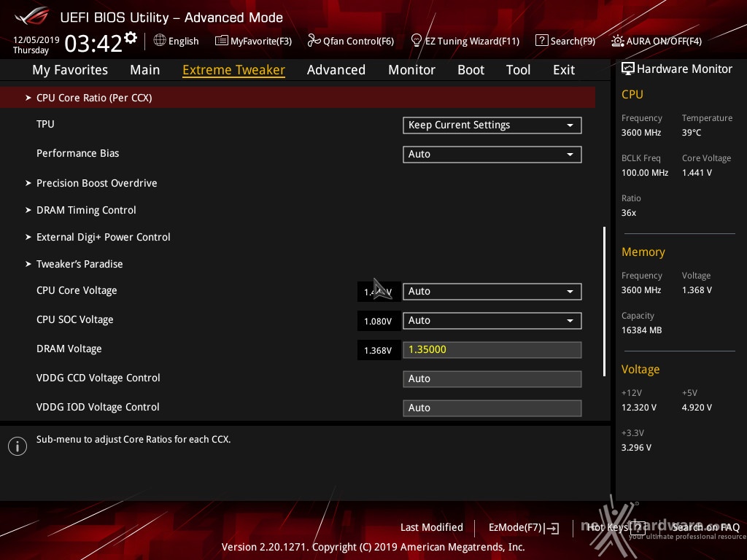Switch to the Boot tab
This screenshot has height=560, width=747.
471,70
